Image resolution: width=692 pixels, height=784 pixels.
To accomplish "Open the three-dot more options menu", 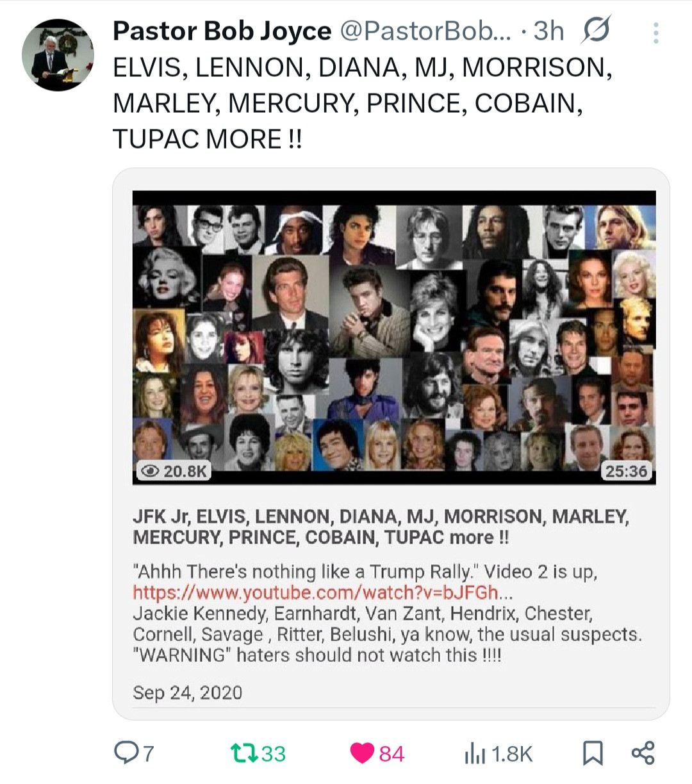I will [x=655, y=33].
